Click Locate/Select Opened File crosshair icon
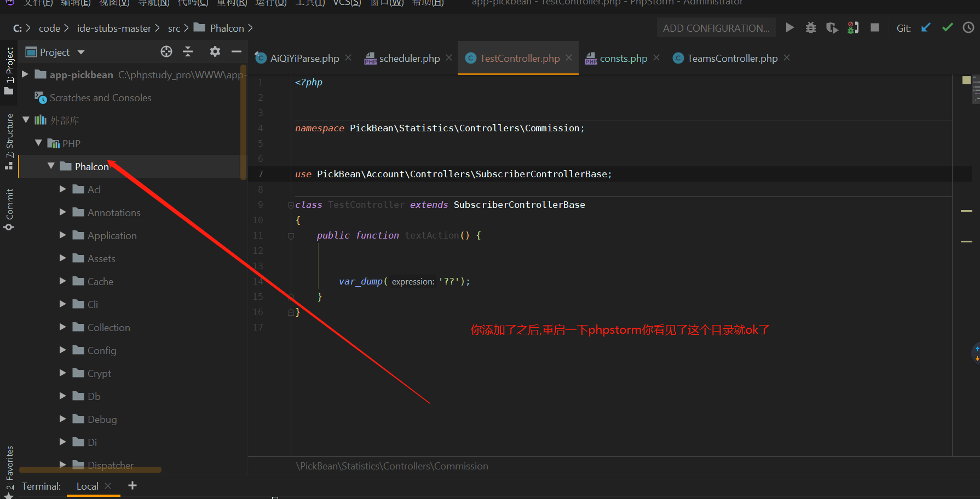Image resolution: width=980 pixels, height=499 pixels. tap(166, 51)
